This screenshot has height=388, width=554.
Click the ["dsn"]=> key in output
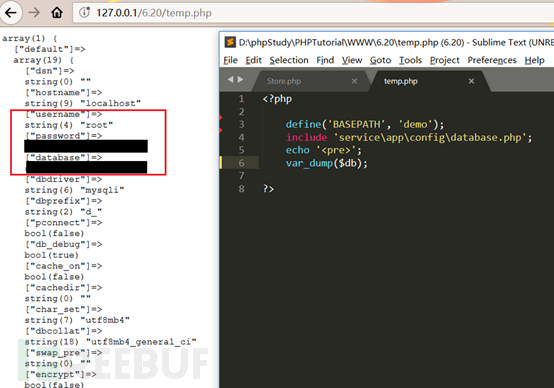click(x=50, y=71)
